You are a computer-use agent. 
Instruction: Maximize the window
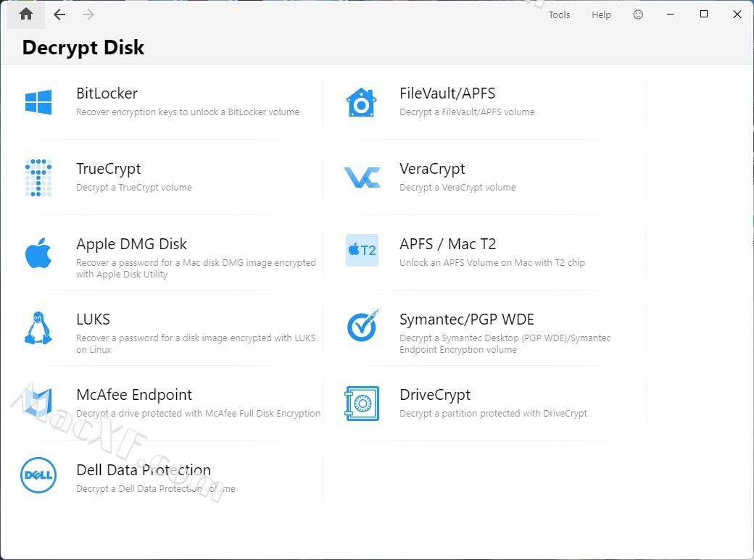tap(703, 14)
